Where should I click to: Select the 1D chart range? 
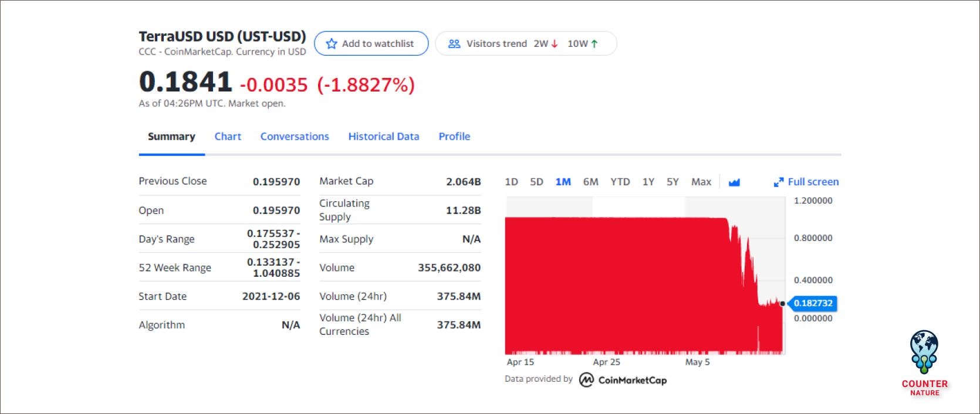tap(511, 182)
